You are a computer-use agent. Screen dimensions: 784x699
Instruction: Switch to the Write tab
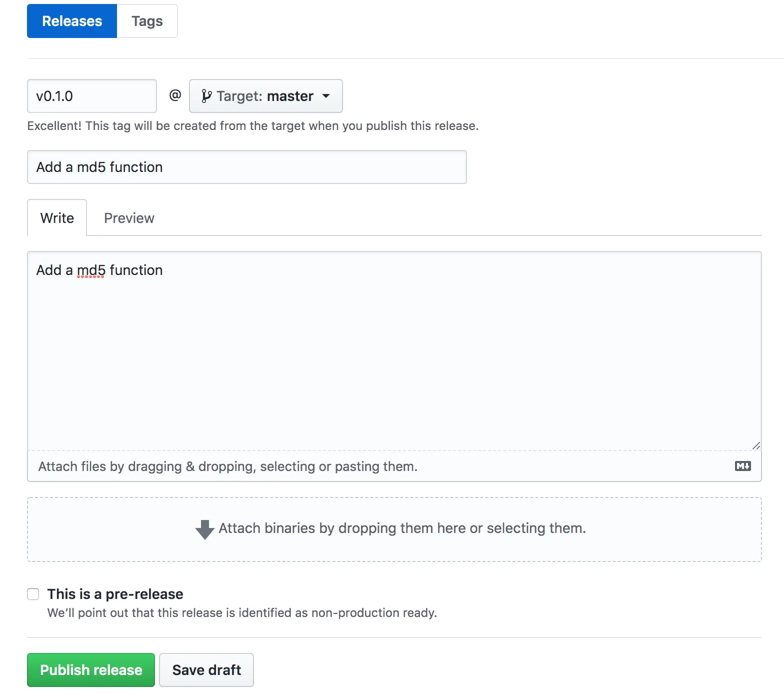57,218
